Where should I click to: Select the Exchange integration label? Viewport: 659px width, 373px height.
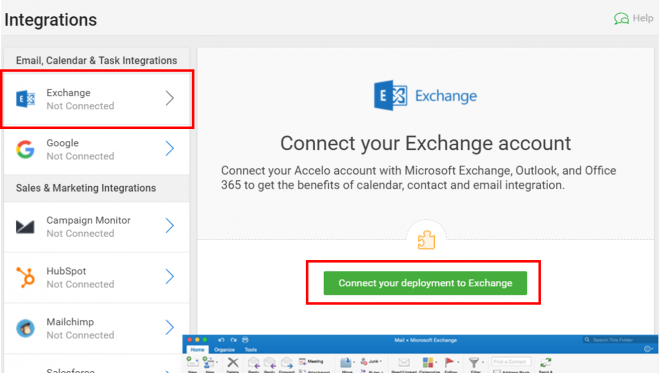click(x=68, y=92)
